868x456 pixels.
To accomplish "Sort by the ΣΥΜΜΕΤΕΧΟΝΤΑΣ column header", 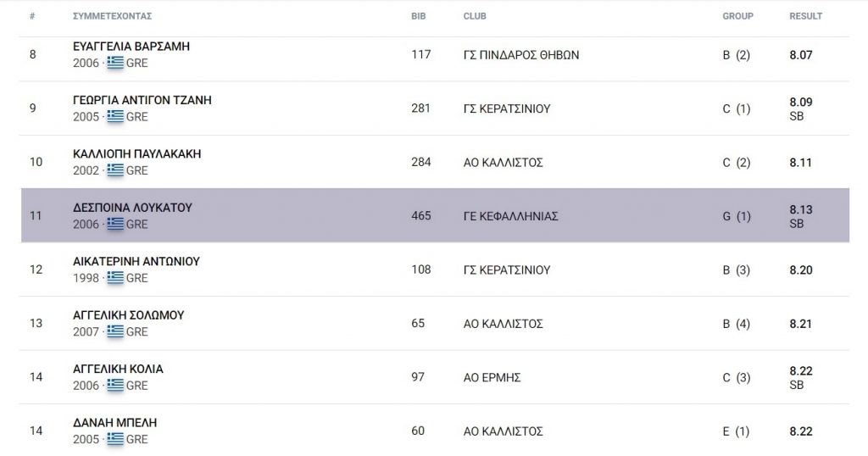I will (113, 16).
